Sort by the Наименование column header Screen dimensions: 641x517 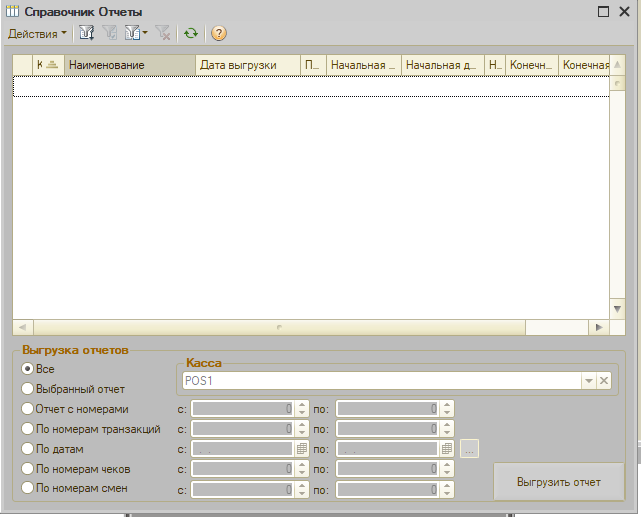coord(129,65)
